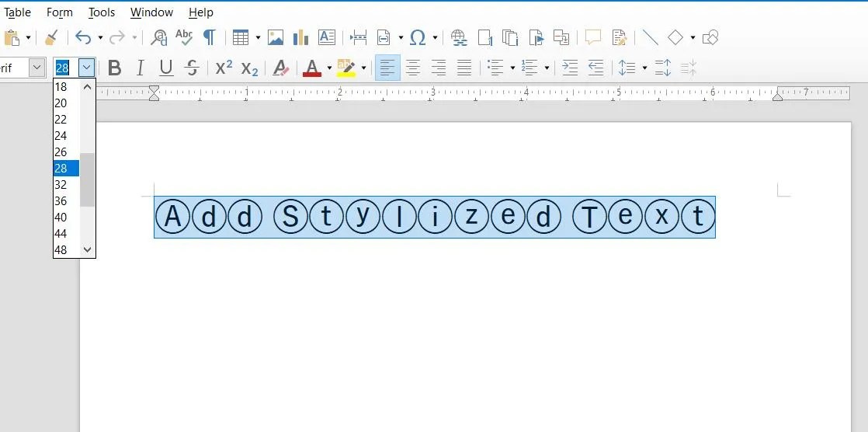Run the spelling check (Abc icon)
The width and height of the screenshot is (868, 432).
click(x=184, y=37)
